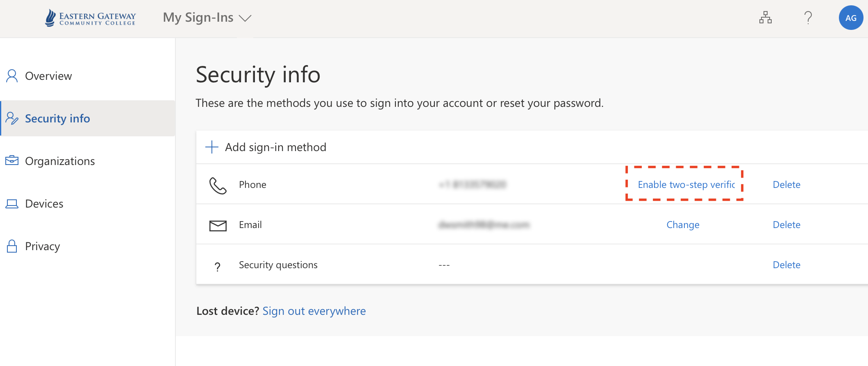Navigate to Devices in the sidebar
The width and height of the screenshot is (868, 366).
point(44,204)
